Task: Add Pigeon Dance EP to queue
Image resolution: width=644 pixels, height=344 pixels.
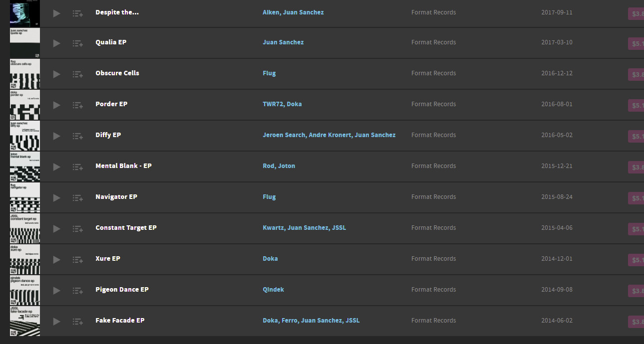Action: [77, 291]
